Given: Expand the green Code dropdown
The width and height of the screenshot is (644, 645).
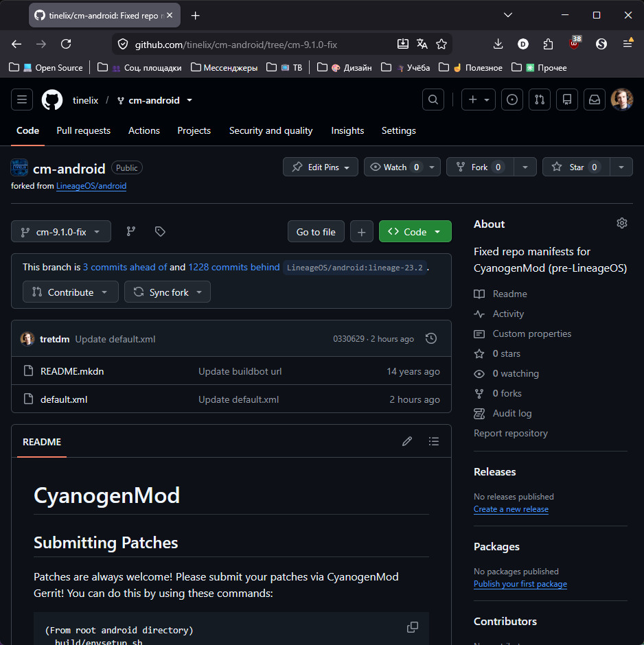Looking at the screenshot, I should (415, 232).
